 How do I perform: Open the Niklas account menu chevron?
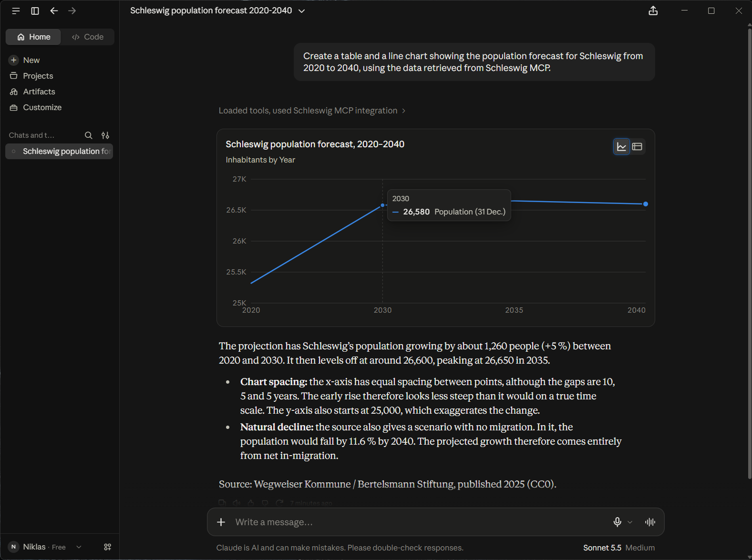coord(79,547)
